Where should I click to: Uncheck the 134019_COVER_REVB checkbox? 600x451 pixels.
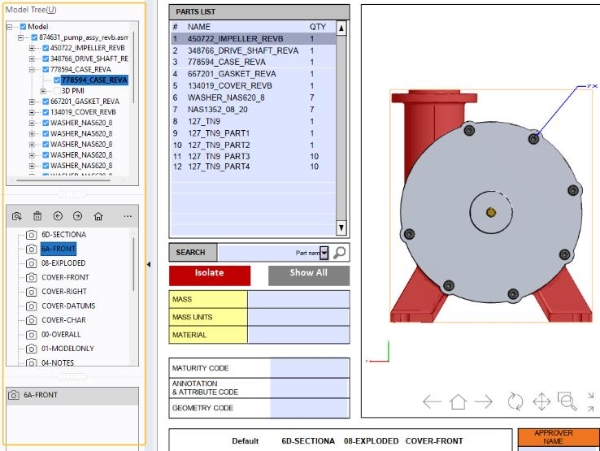click(45, 112)
